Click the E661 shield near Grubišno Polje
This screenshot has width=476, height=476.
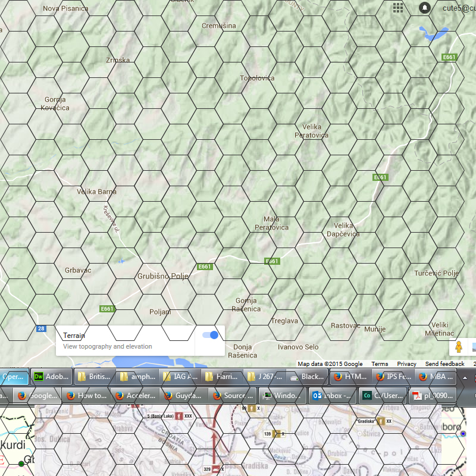tap(205, 267)
